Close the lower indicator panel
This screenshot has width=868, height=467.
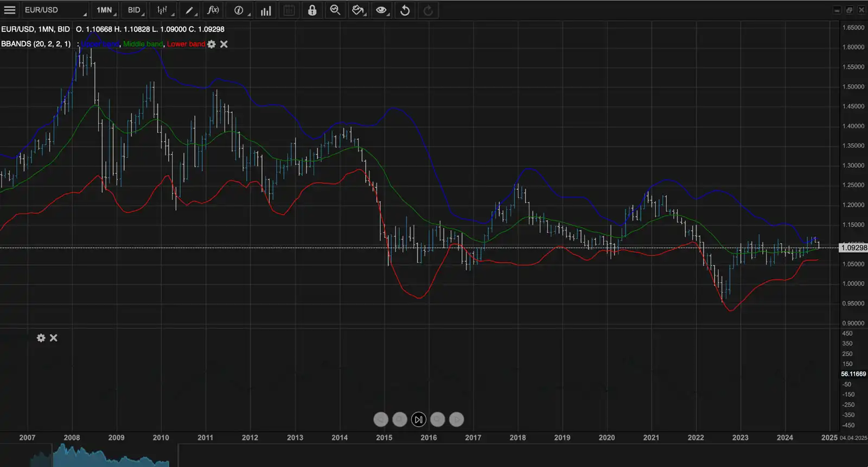coord(54,338)
